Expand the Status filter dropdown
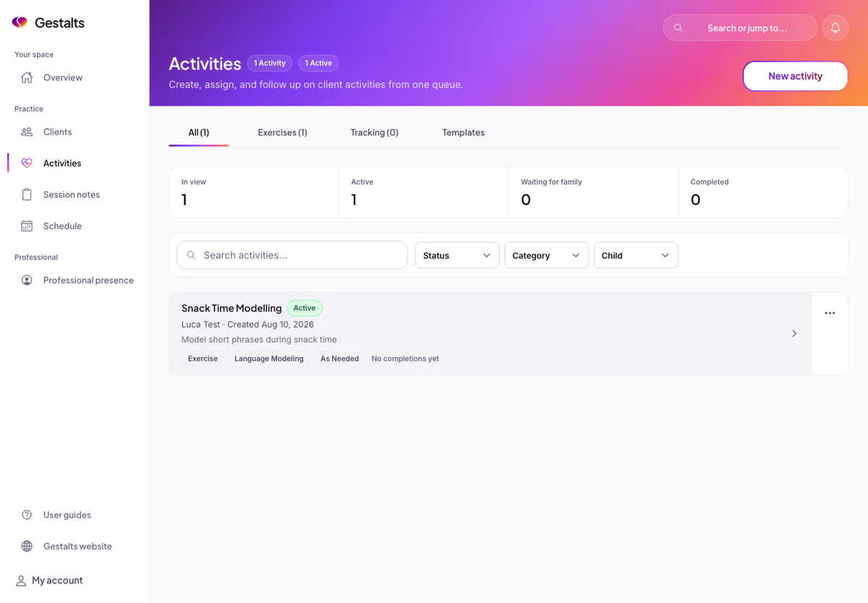 (x=457, y=256)
